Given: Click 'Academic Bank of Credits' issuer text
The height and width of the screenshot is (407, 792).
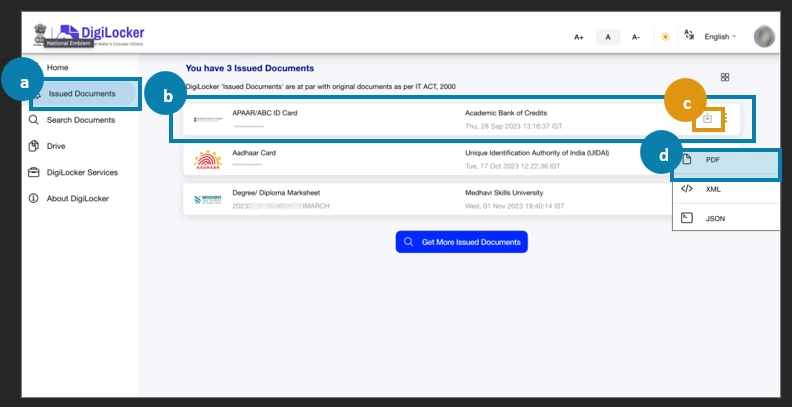Looking at the screenshot, I should [x=506, y=113].
